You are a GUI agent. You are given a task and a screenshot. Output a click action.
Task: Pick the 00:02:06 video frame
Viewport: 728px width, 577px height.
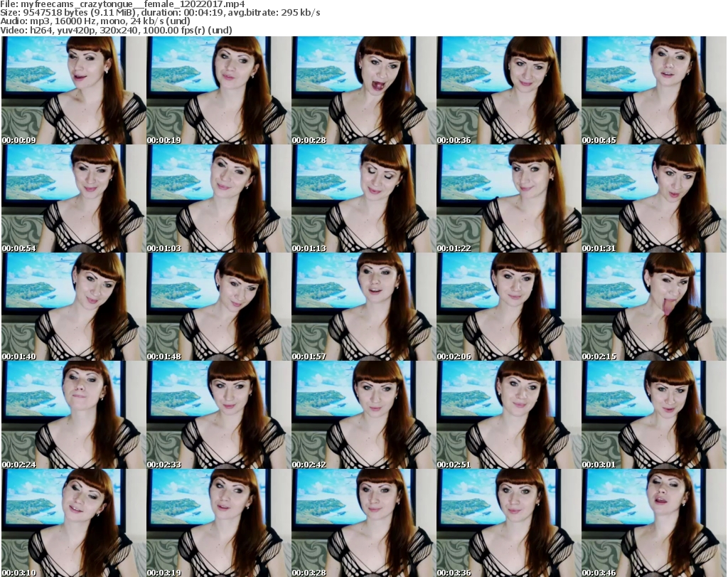[508, 307]
